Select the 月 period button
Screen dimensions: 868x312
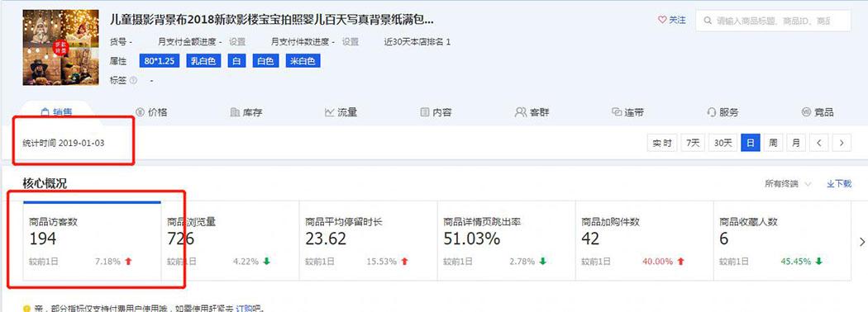[x=795, y=143]
